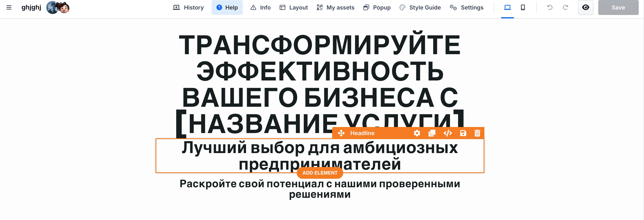Delete the Headline with the trash icon
Screen dimensions: 644x220
point(477,133)
